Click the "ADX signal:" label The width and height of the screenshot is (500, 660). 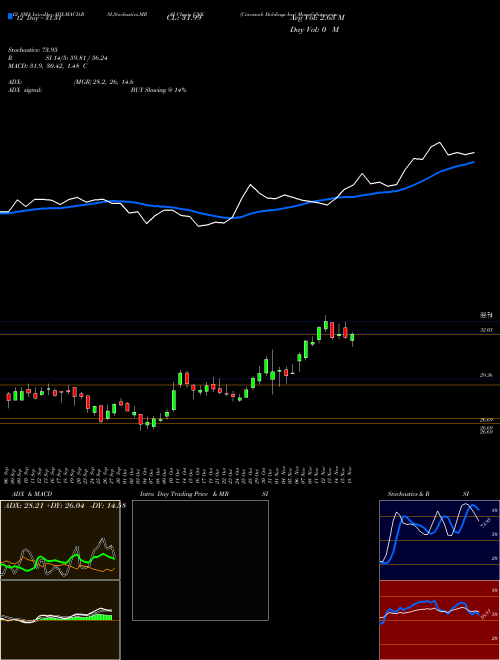pos(25,90)
